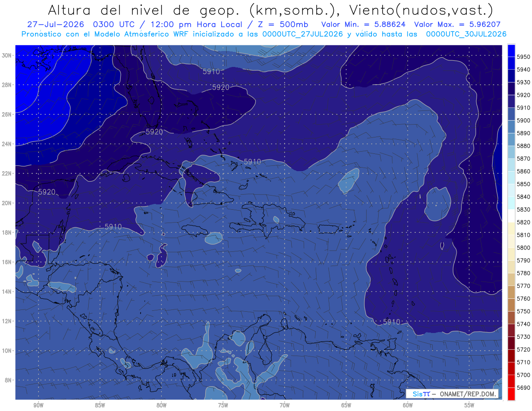
Task: Click the color bar segment between 5940 and 5950
Action: coord(511,63)
